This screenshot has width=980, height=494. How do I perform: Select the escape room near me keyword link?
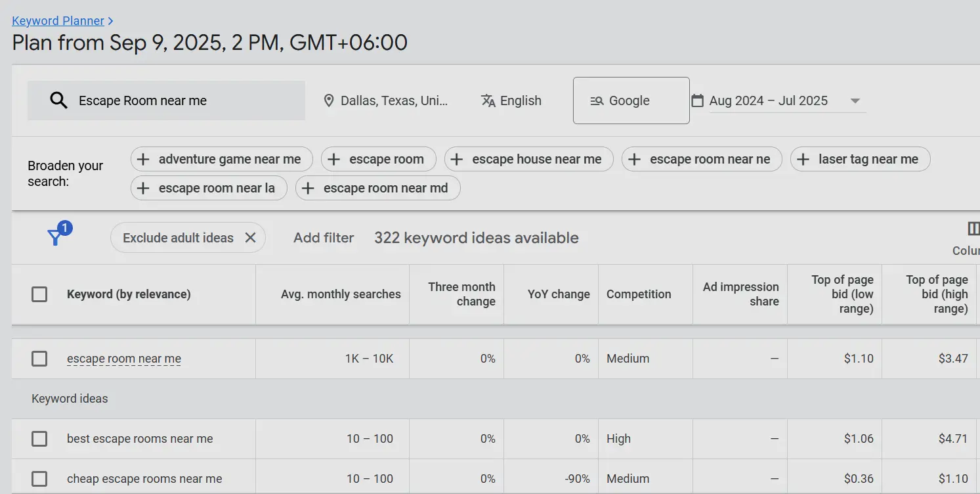click(x=123, y=359)
